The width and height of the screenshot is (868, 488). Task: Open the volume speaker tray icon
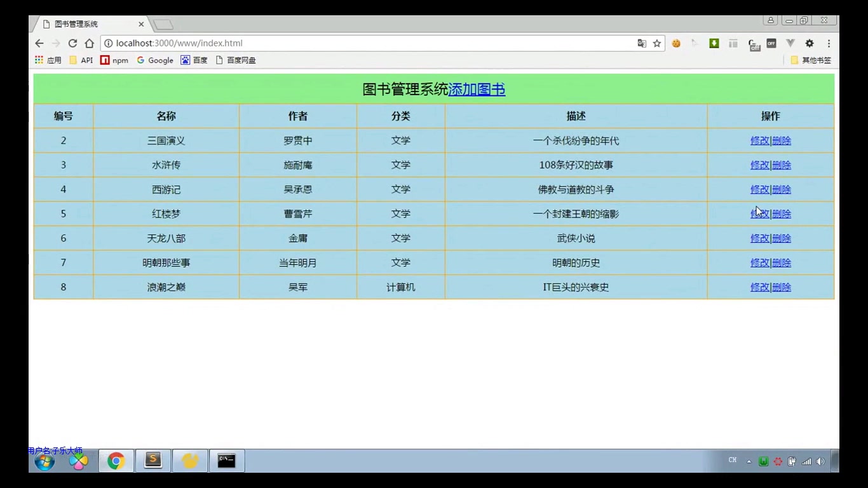(x=820, y=461)
